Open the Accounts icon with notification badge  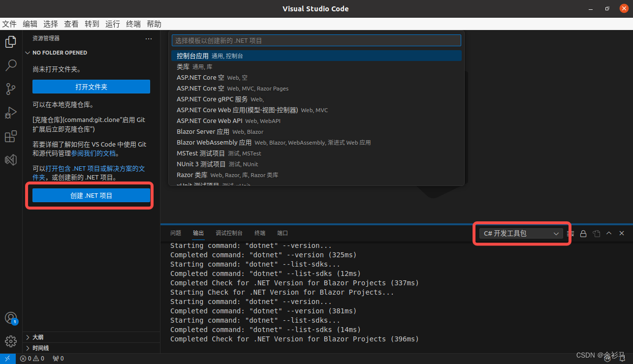11,318
